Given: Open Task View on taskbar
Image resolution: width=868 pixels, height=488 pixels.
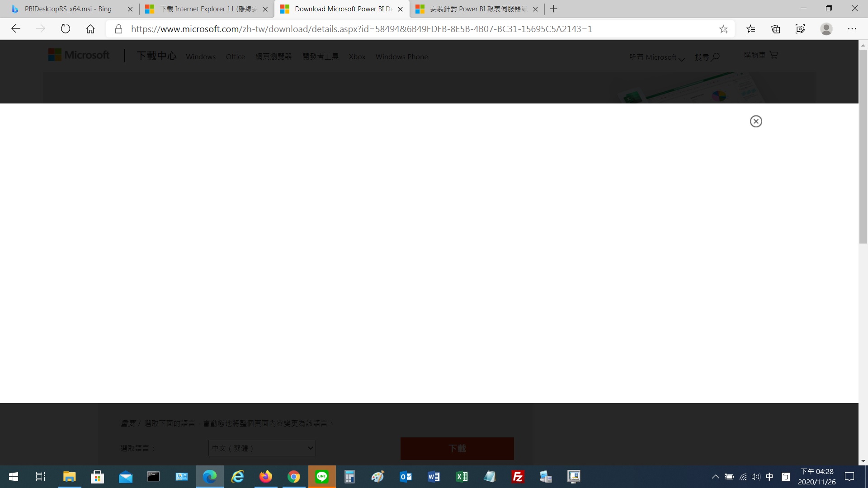Looking at the screenshot, I should pos(41,477).
